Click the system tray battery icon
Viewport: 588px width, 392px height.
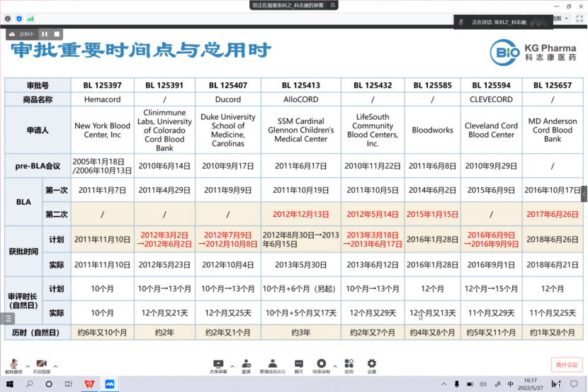click(x=470, y=384)
